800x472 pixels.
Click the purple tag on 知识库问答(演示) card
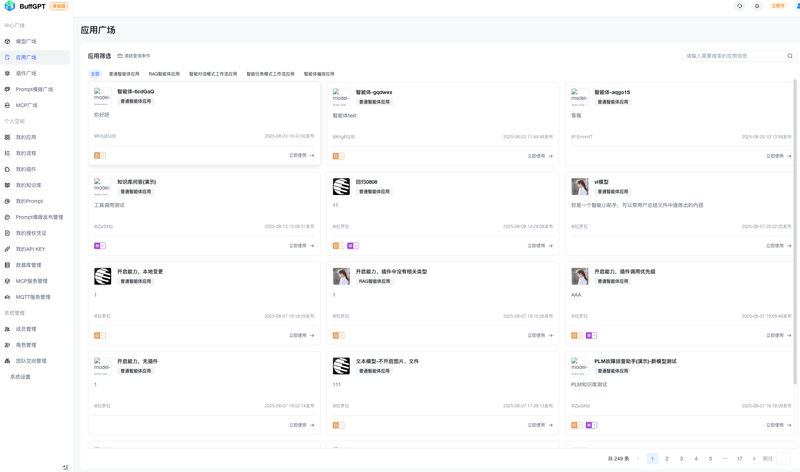(99, 246)
